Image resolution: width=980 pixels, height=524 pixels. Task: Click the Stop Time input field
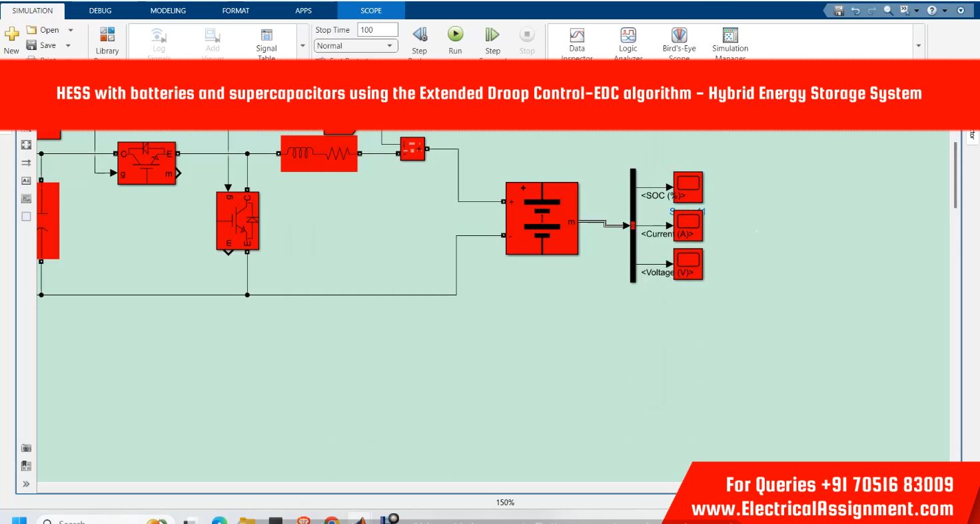click(377, 30)
